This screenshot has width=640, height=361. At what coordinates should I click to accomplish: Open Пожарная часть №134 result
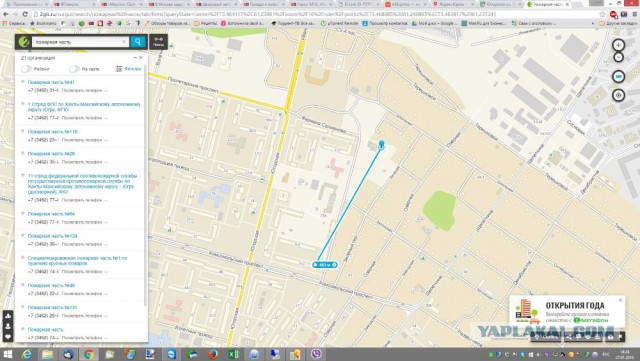pyautogui.click(x=53, y=236)
